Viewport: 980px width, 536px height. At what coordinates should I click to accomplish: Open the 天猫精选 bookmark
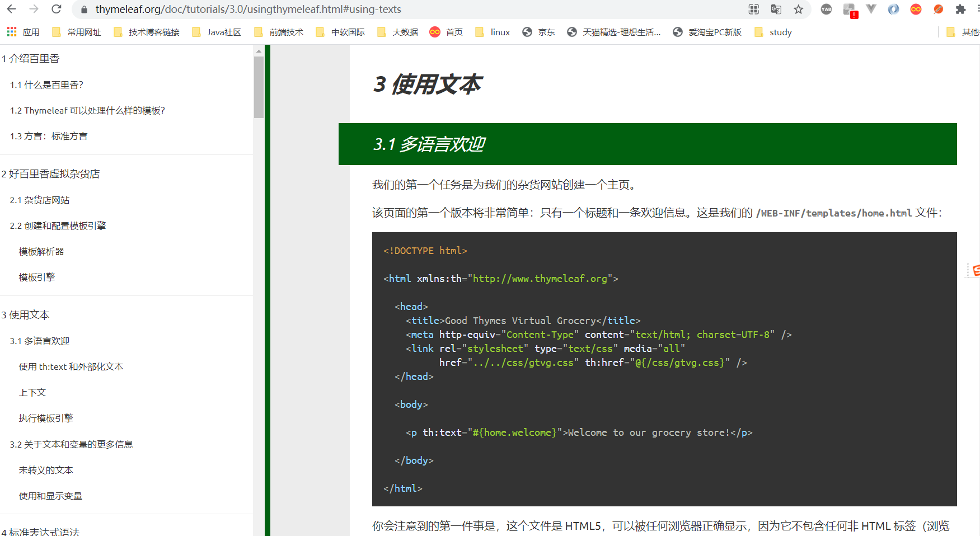(x=613, y=32)
